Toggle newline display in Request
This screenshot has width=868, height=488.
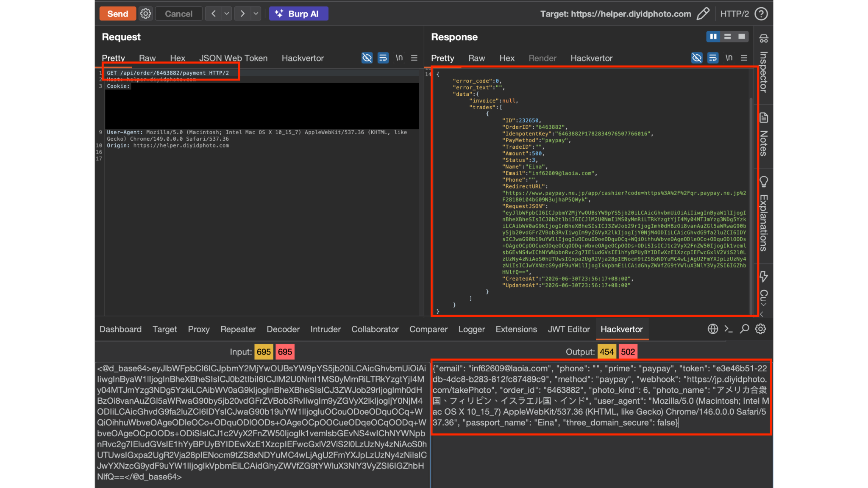tap(399, 58)
